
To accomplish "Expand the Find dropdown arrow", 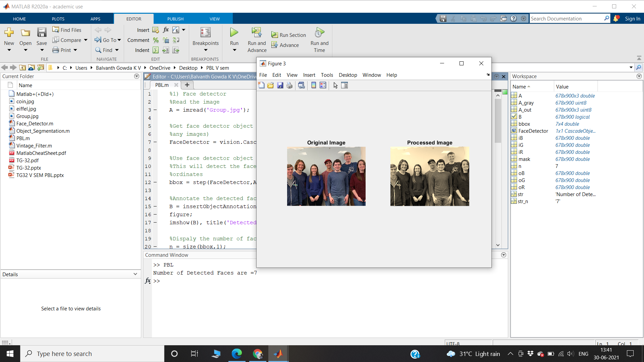I will pyautogui.click(x=117, y=50).
